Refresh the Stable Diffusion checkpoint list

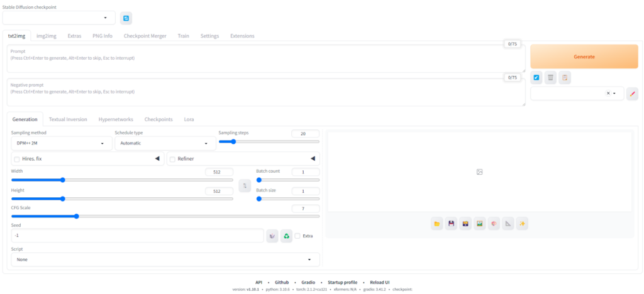(x=126, y=18)
